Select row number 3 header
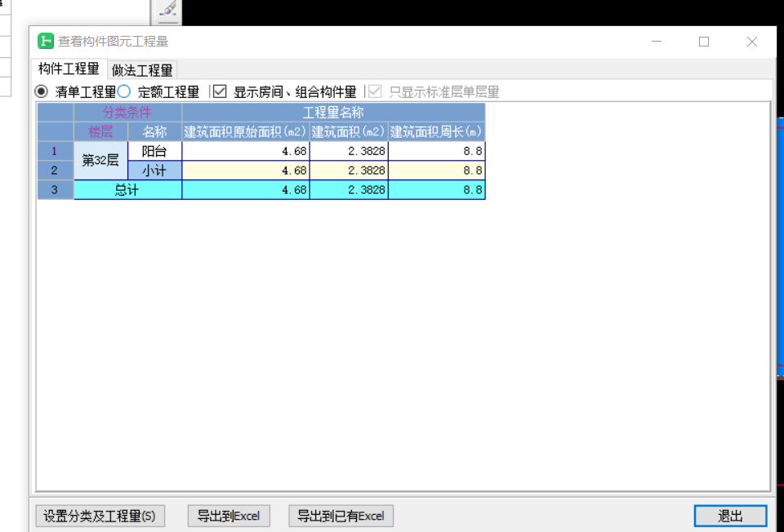This screenshot has height=532, width=784. [x=55, y=189]
